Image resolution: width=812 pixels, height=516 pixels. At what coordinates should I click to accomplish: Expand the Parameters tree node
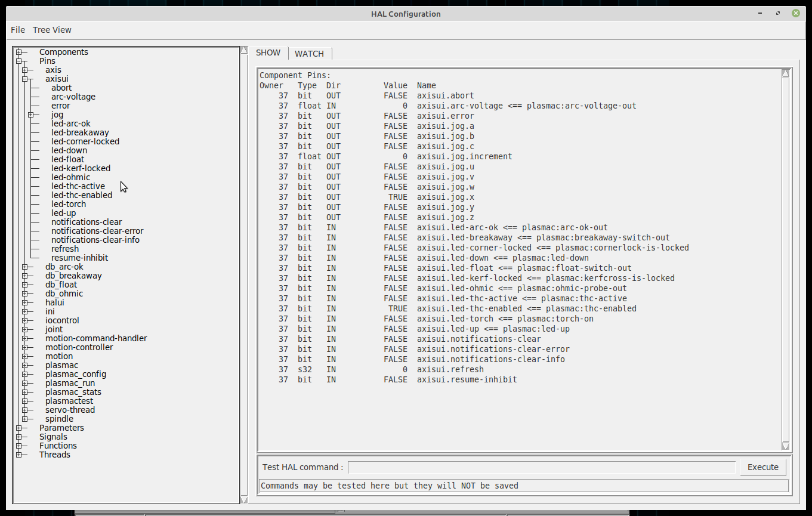point(18,428)
